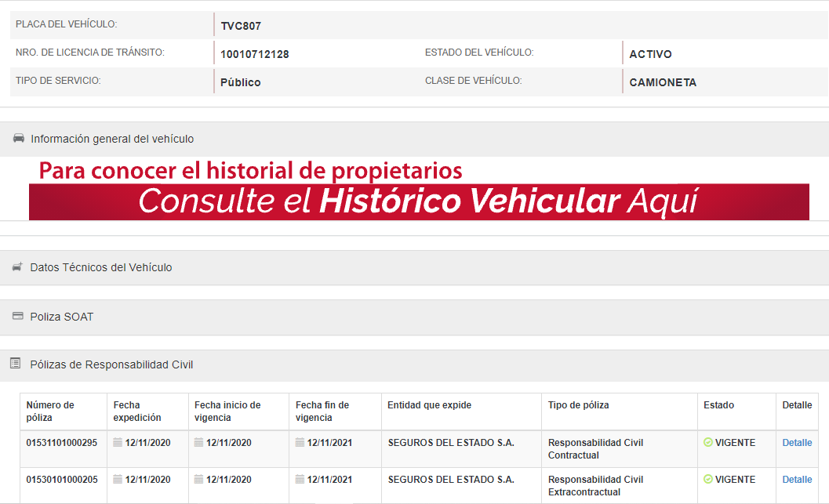Open Detalle link for policy 01531101000295
The width and height of the screenshot is (829, 504).
pos(797,443)
